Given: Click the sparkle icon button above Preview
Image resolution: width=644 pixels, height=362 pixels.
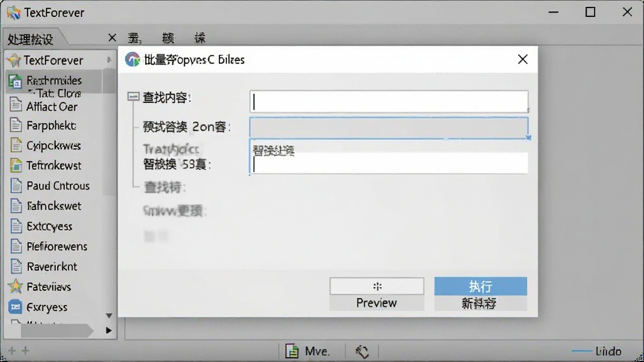Looking at the screenshot, I should pos(377,286).
